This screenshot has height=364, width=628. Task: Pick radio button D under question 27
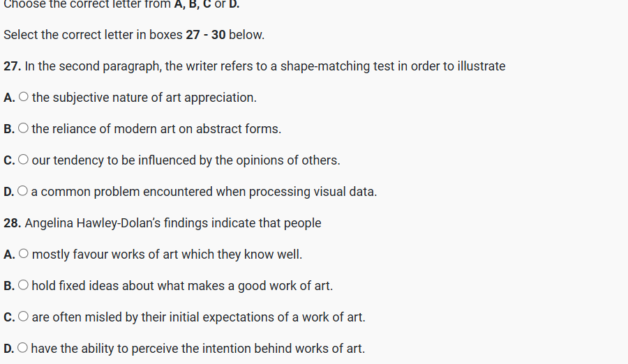click(24, 192)
